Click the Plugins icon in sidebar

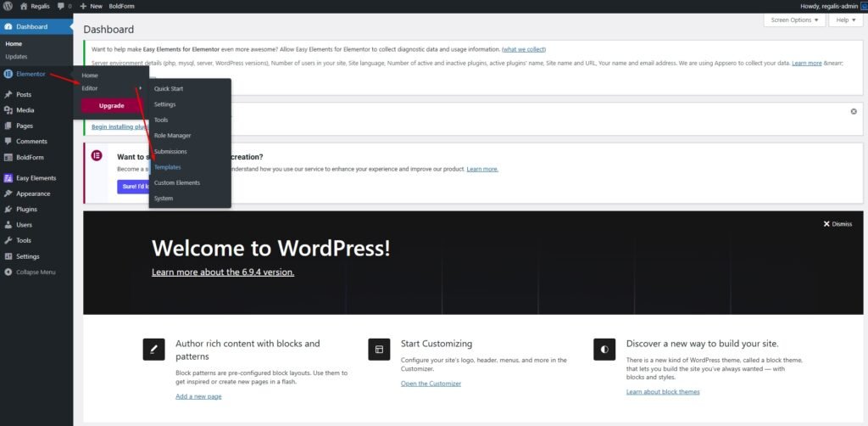[x=8, y=209]
